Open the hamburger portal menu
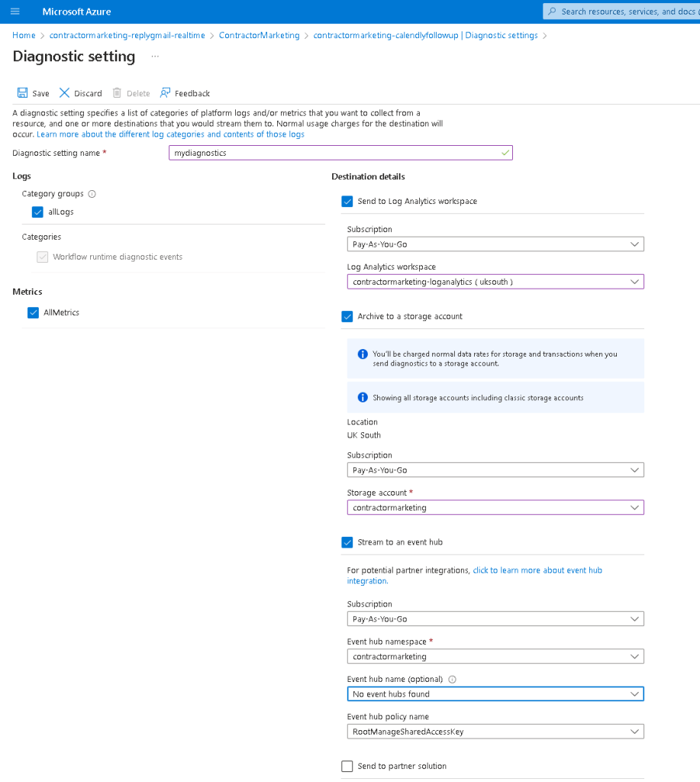Viewport: 700px width, 782px height. [15, 11]
